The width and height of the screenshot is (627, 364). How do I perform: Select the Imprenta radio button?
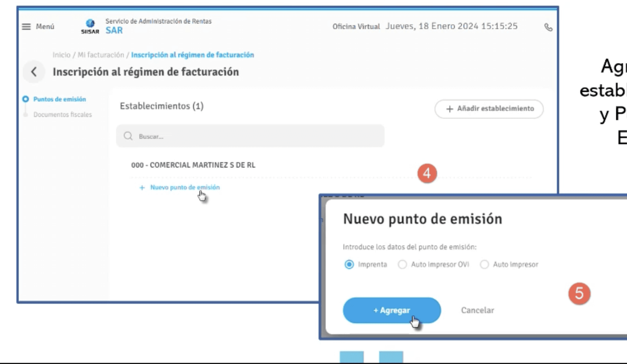coord(349,264)
